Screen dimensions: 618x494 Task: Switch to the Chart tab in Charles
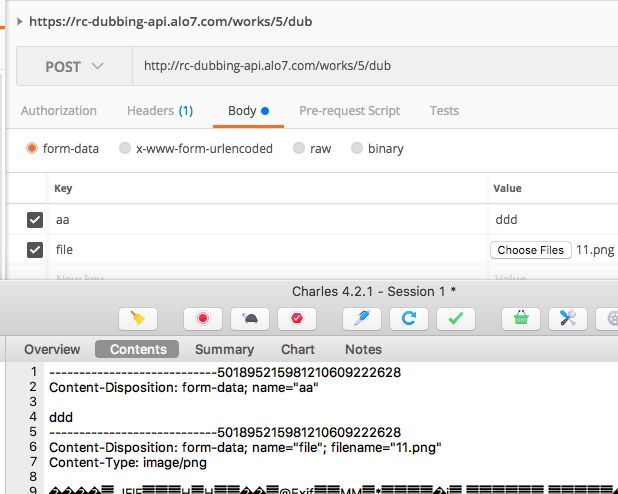click(x=298, y=349)
